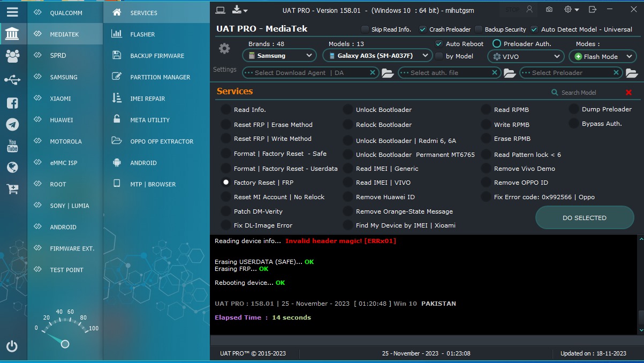
Task: Browse for Download Agent folder icon
Action: pyautogui.click(x=388, y=73)
